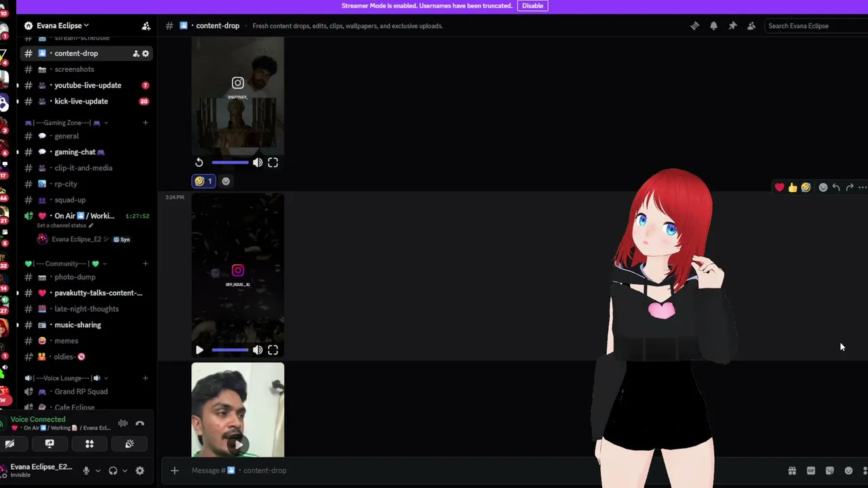Join Grand RP Squad voice channel
The image size is (868, 488).
(81, 392)
